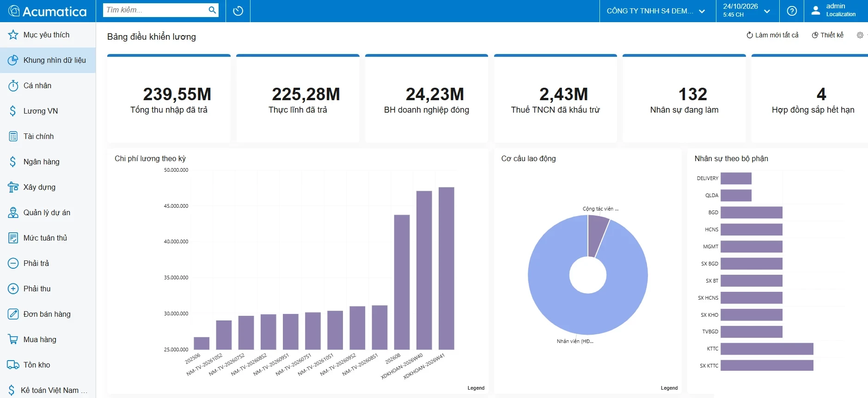Click the KTTC department bar
Image resolution: width=868 pixels, height=398 pixels.
click(767, 349)
